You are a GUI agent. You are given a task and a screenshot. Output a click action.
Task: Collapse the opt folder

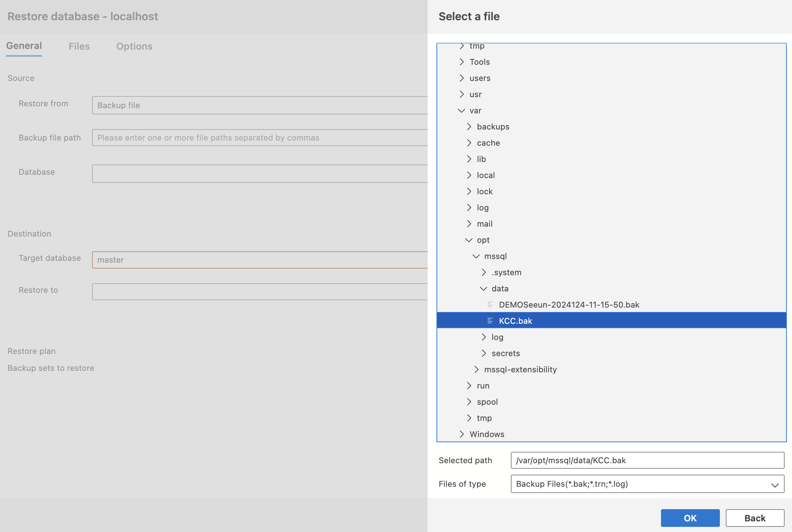click(469, 240)
